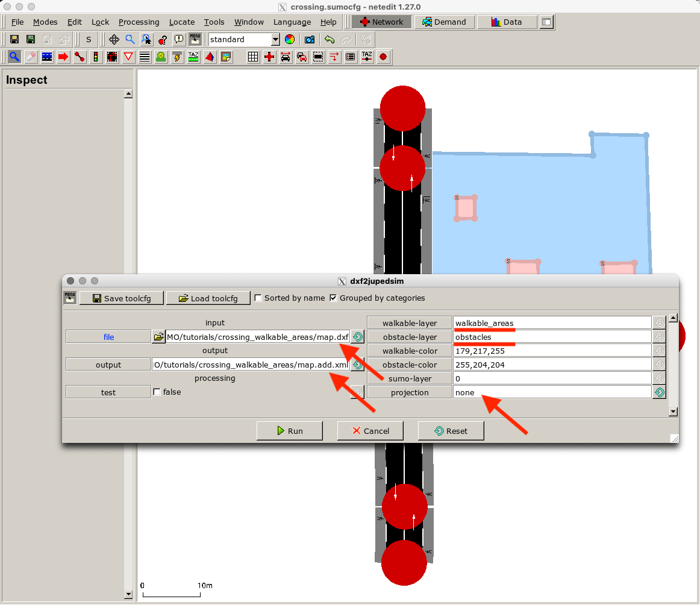Viewport: 700px width, 605px height.
Task: Click the save network icon
Action: 14,39
